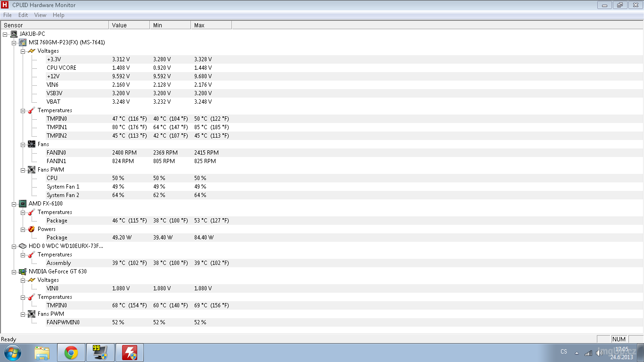Screen dimensions: 644x362
Task: Collapse the motherboard Temperatures section
Action: point(23,110)
